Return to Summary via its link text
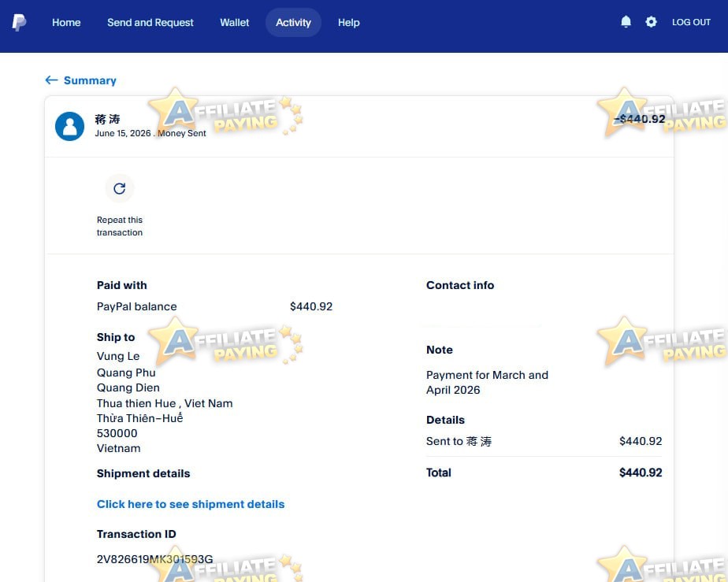The width and height of the screenshot is (728, 582). (90, 80)
